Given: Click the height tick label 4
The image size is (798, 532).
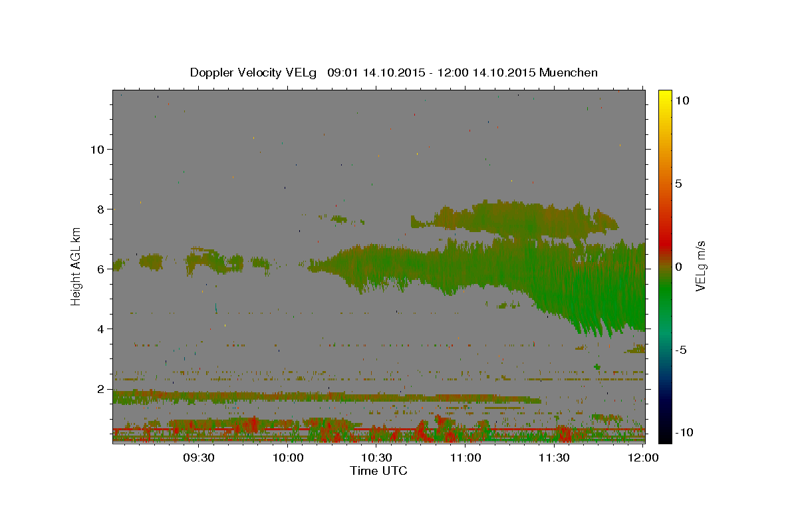Looking at the screenshot, I should [x=102, y=329].
